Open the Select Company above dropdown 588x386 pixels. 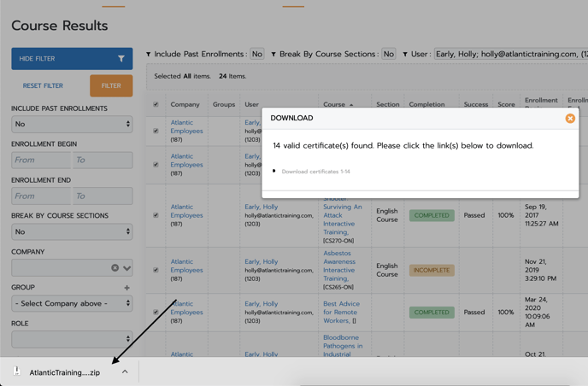72,303
